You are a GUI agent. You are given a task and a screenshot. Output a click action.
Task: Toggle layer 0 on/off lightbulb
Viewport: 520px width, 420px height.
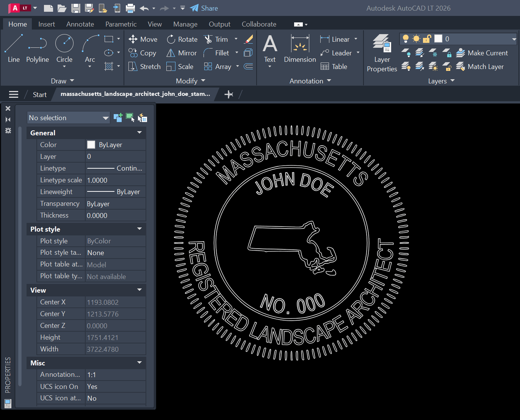[x=406, y=39]
